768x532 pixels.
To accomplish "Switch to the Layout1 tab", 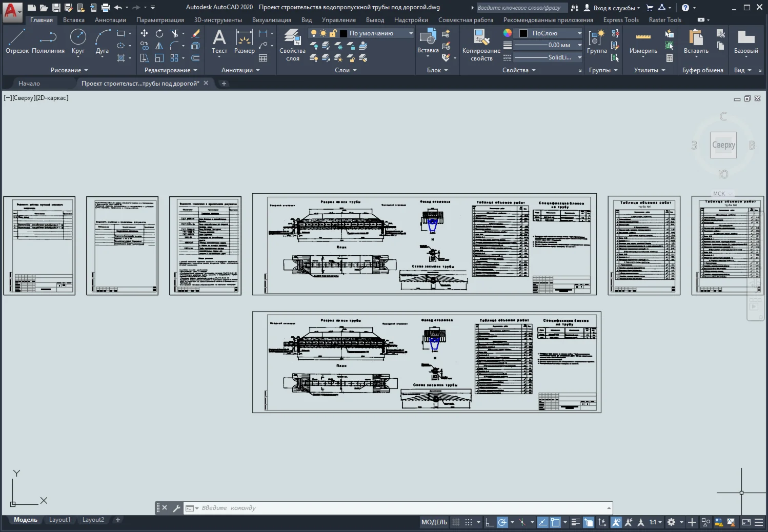I will click(x=59, y=520).
